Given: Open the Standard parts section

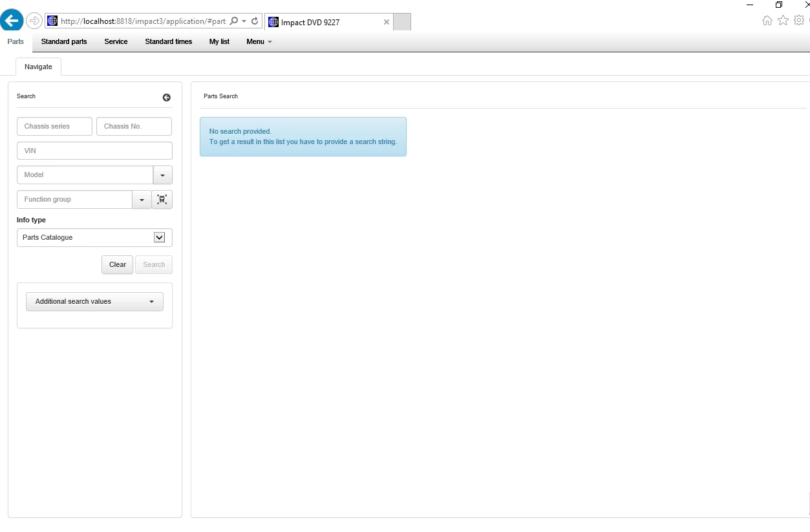Looking at the screenshot, I should click(64, 42).
